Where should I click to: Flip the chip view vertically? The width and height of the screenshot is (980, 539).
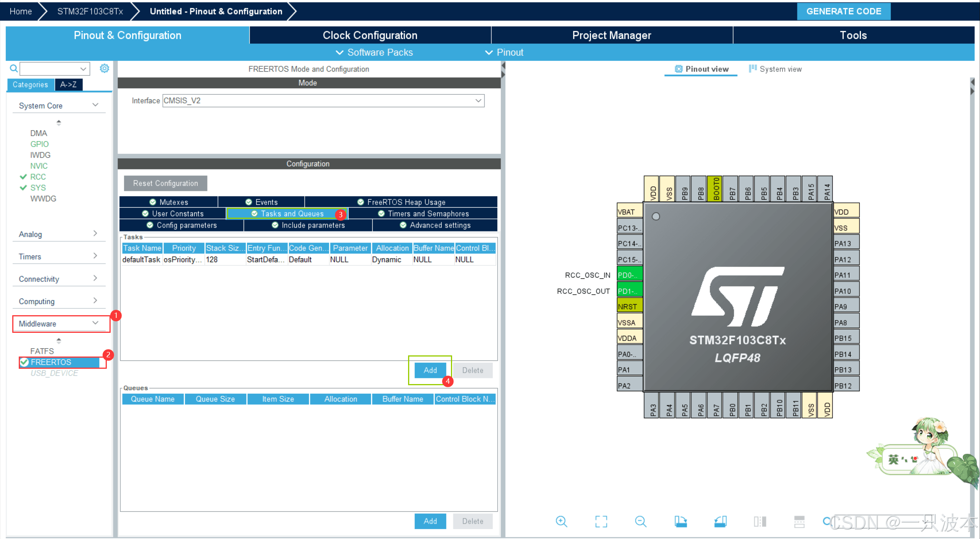pos(799,521)
